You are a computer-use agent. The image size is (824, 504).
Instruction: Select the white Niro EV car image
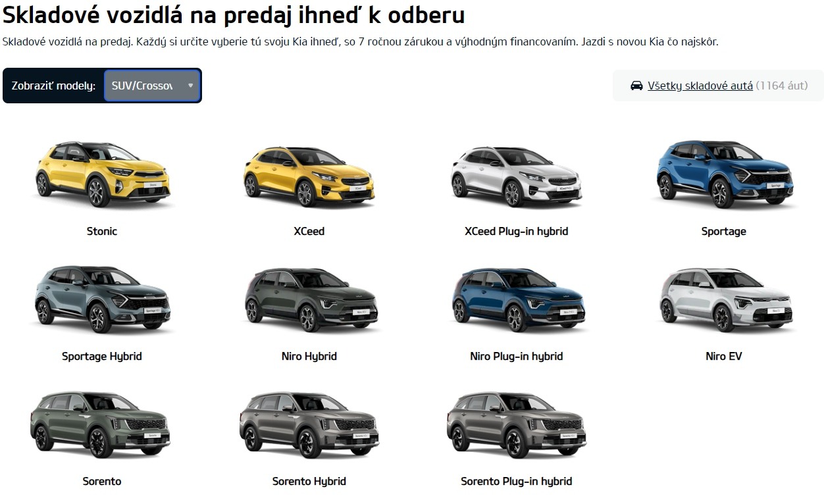[x=724, y=299]
